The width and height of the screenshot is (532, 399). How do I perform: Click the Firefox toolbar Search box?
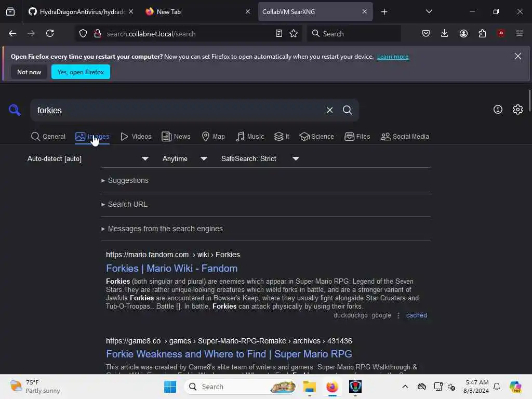(x=354, y=33)
